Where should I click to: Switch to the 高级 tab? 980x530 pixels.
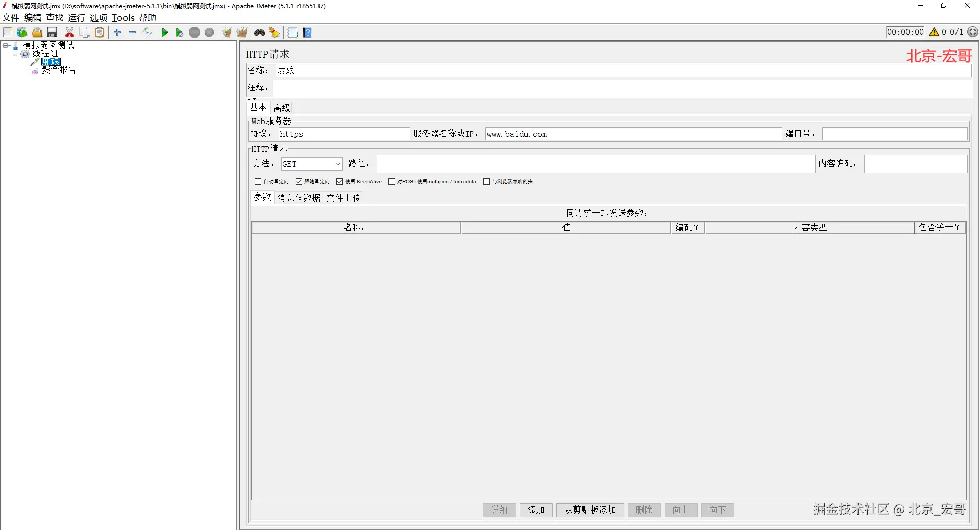click(x=282, y=108)
